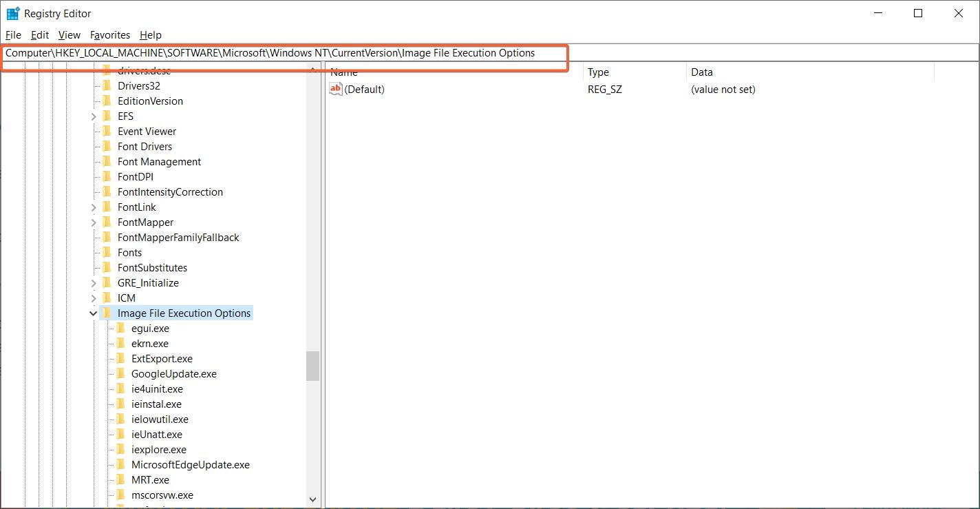Expand the FontLink key
Image resolution: width=980 pixels, height=509 pixels.
click(94, 207)
